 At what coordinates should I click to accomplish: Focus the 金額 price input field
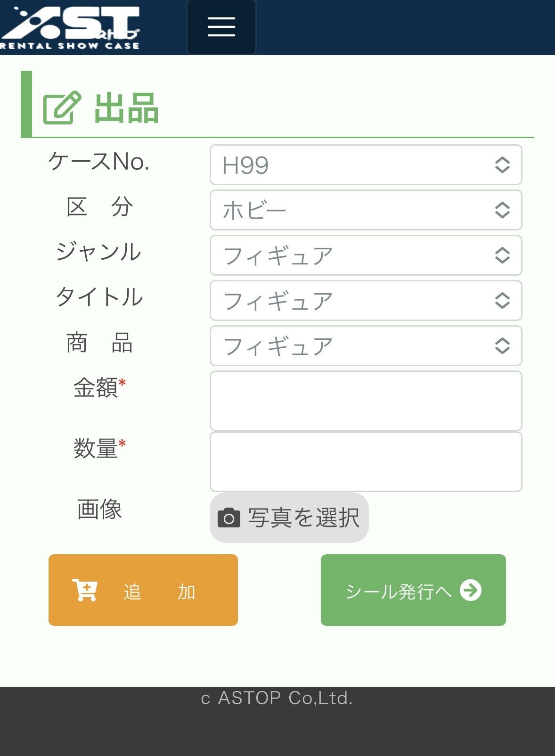pos(366,401)
